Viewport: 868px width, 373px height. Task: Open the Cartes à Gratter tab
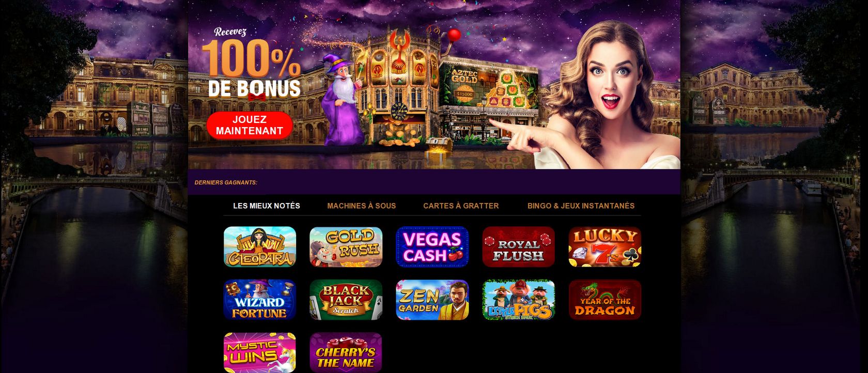point(461,206)
